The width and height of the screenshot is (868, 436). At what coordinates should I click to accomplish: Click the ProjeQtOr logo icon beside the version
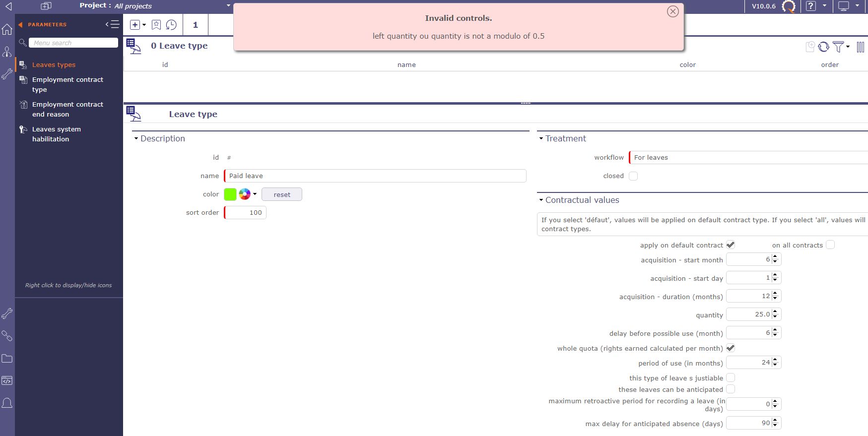click(x=789, y=6)
